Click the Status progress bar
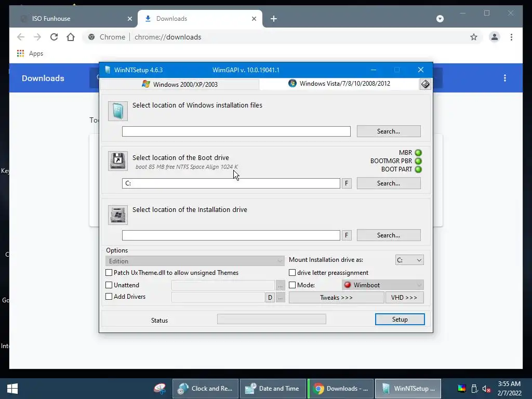The width and height of the screenshot is (532, 399). (x=271, y=319)
